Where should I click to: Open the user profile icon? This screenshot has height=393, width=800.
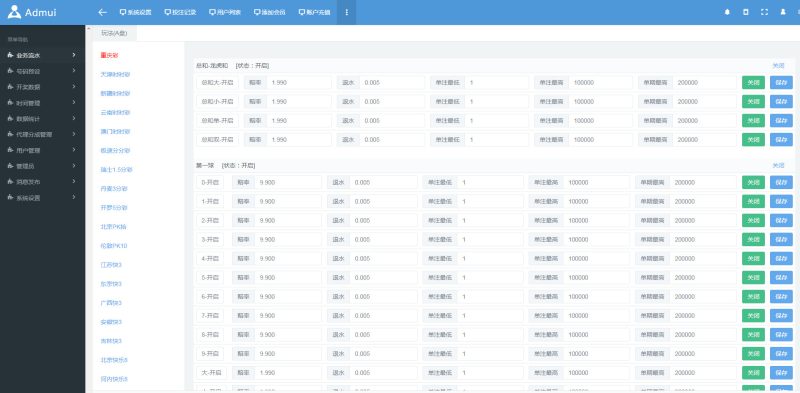783,12
